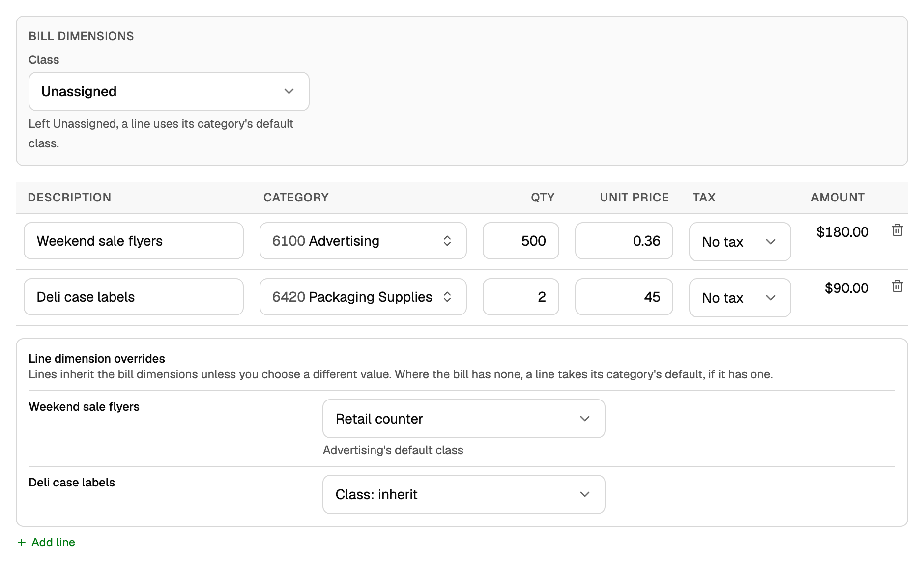This screenshot has width=924, height=571.
Task: Open the 6100 Advertising category selector
Action: point(363,241)
